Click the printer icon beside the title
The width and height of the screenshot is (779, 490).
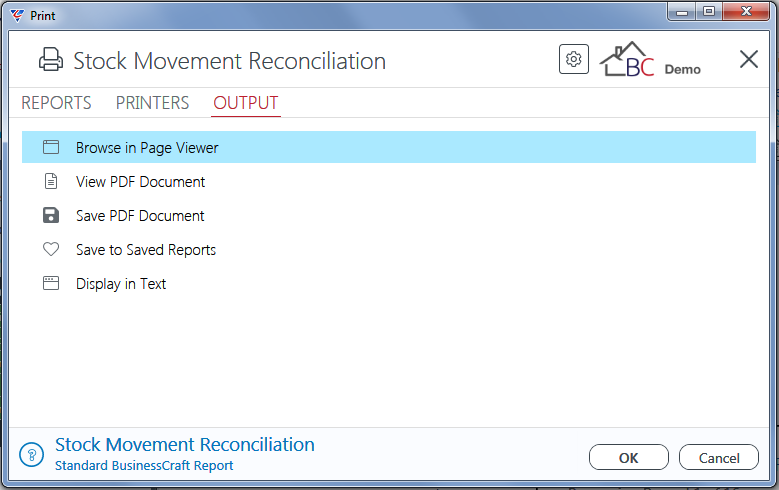tap(51, 60)
